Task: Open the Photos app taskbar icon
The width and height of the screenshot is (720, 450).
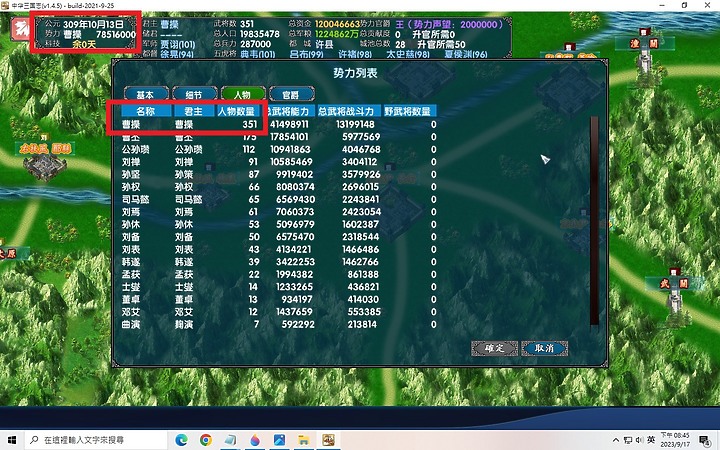Action: point(279,440)
